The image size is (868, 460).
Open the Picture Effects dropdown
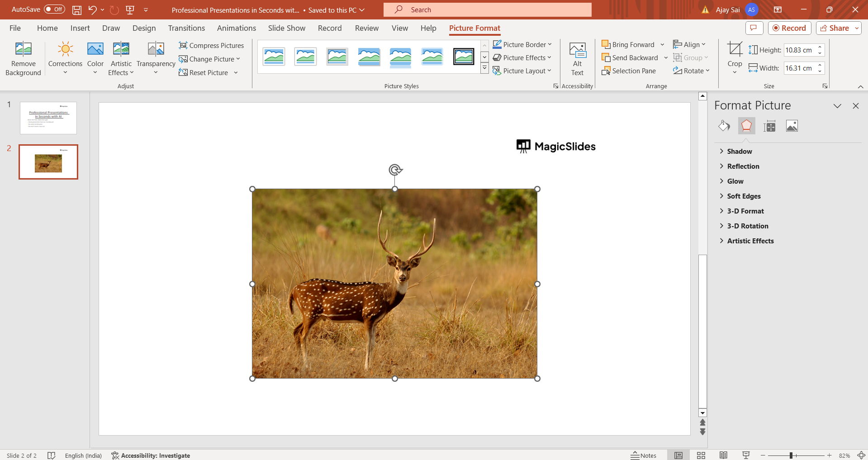point(522,58)
